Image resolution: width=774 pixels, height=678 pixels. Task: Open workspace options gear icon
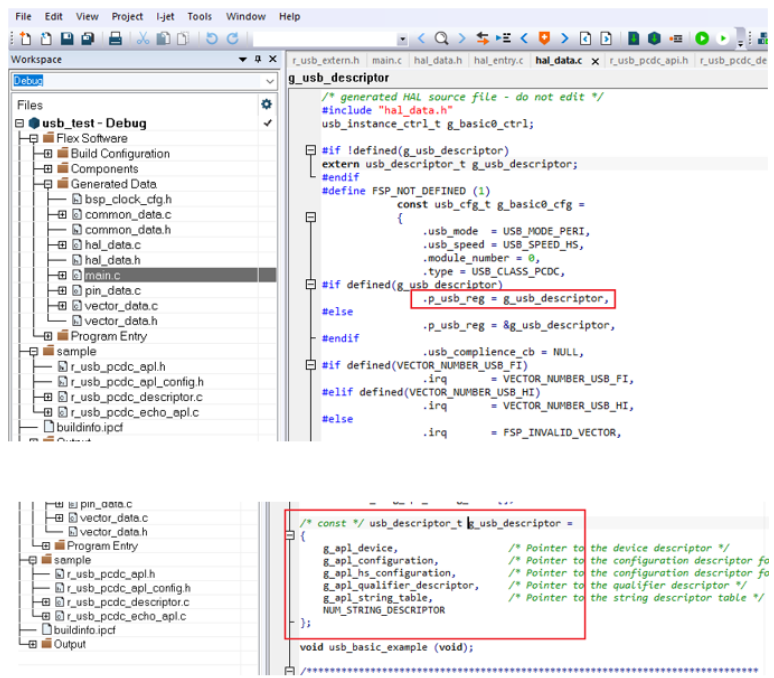tap(266, 104)
